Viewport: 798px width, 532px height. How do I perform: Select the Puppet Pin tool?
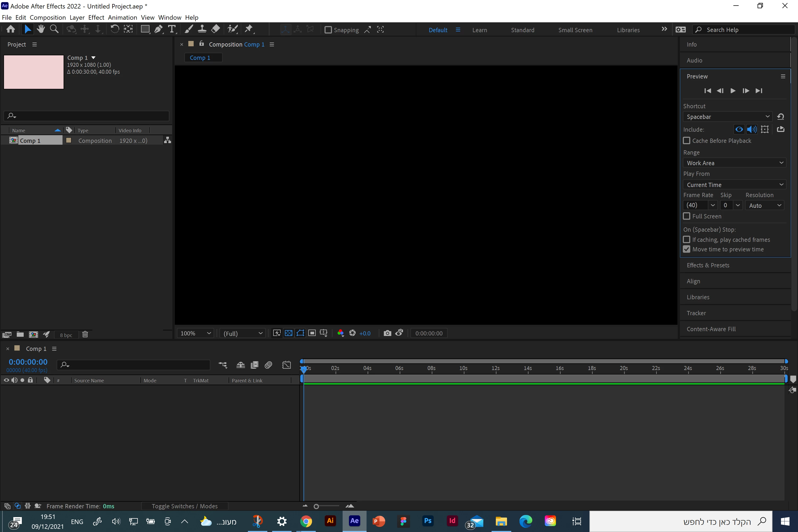point(249,30)
